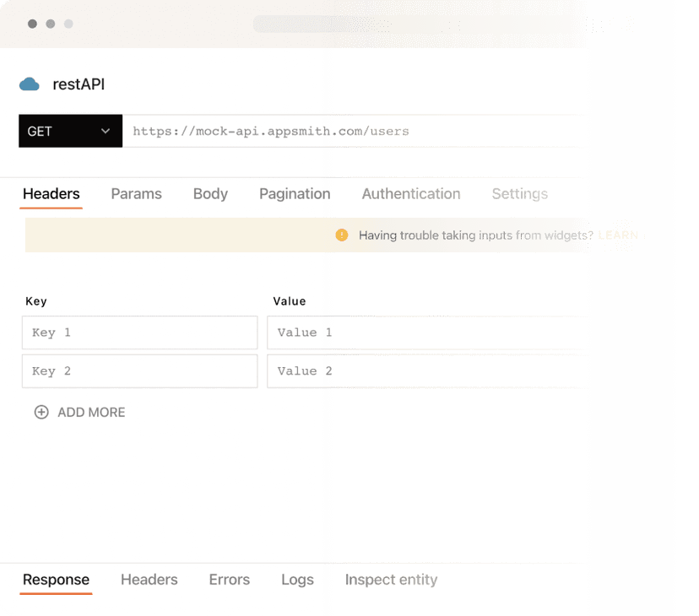Viewport: 699px width, 616px height.
Task: Switch to the Settings tab
Action: (x=519, y=194)
